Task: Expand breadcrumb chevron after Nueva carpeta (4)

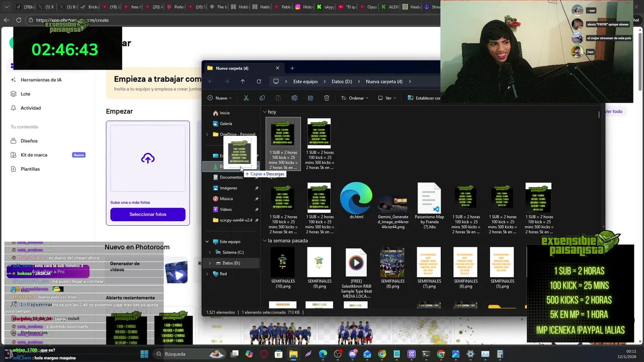Action: 410,81
